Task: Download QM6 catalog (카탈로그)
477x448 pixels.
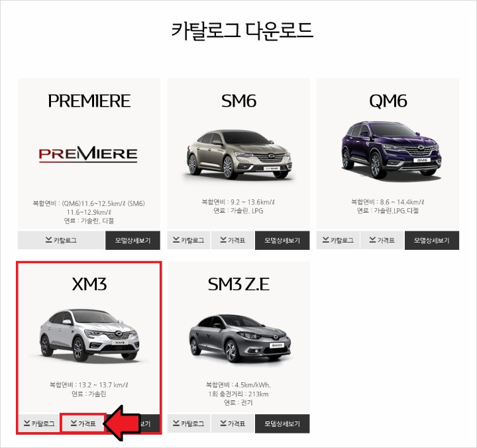Action: [x=338, y=241]
